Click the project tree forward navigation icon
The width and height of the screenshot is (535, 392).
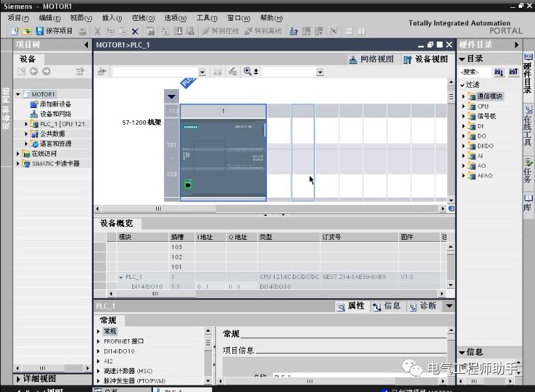pos(46,72)
